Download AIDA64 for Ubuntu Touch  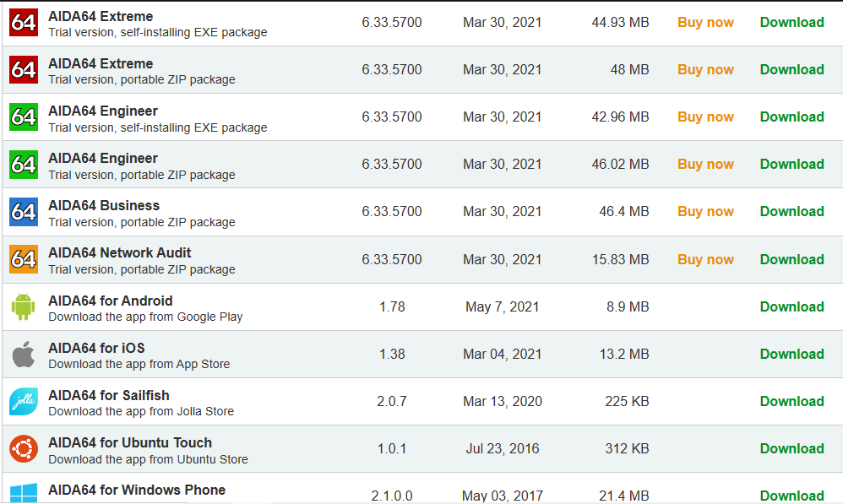point(791,449)
